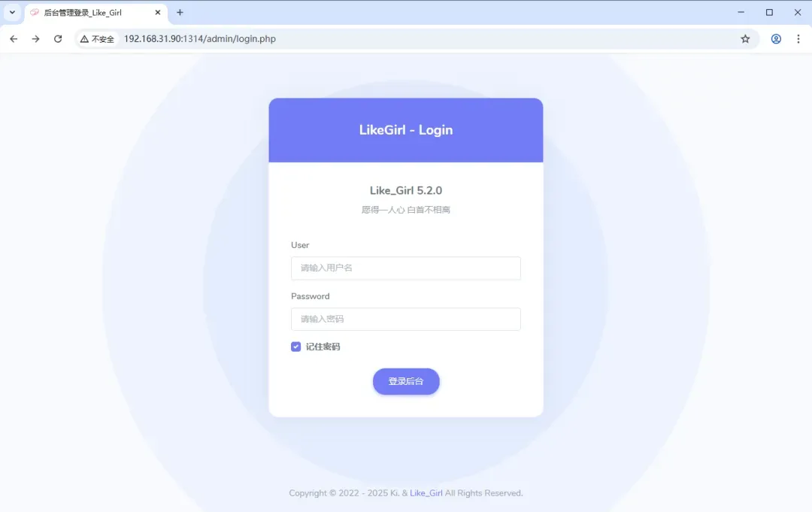Reload the login page
Image resolution: width=812 pixels, height=512 pixels.
click(x=58, y=39)
